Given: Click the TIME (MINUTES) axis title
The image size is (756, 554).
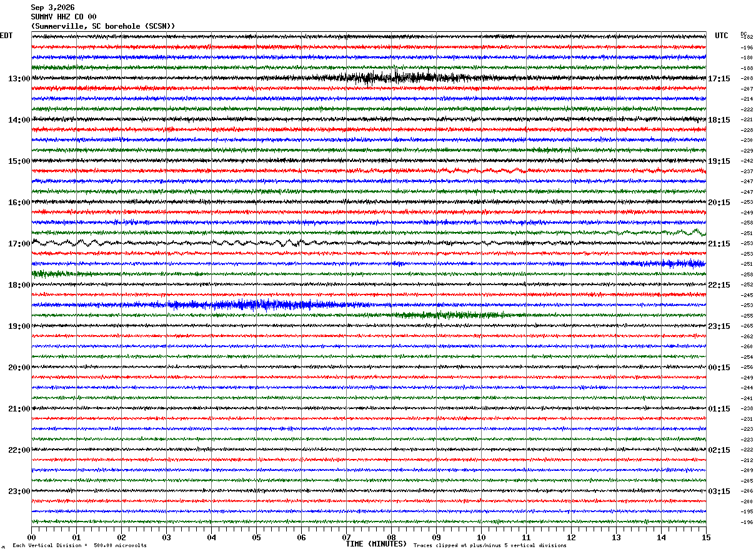Looking at the screenshot, I should click(x=376, y=544).
